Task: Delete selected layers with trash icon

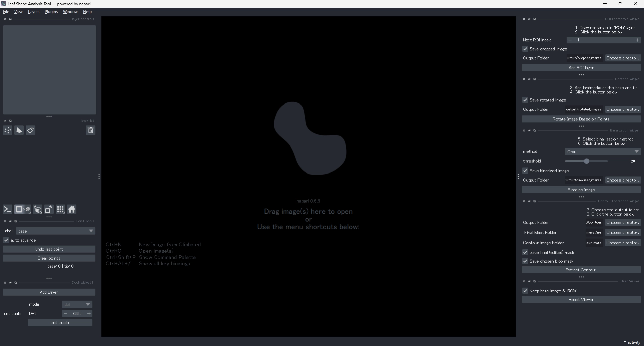Action: 91,130
